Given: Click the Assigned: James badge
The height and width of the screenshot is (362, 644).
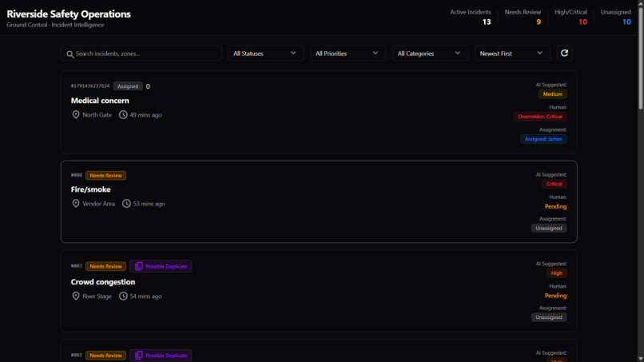Looking at the screenshot, I should coord(543,139).
